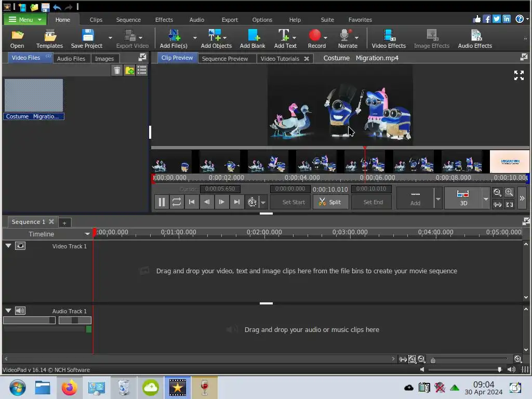This screenshot has height=399, width=532.
Task: Enter full screen preview mode
Action: pos(519,75)
